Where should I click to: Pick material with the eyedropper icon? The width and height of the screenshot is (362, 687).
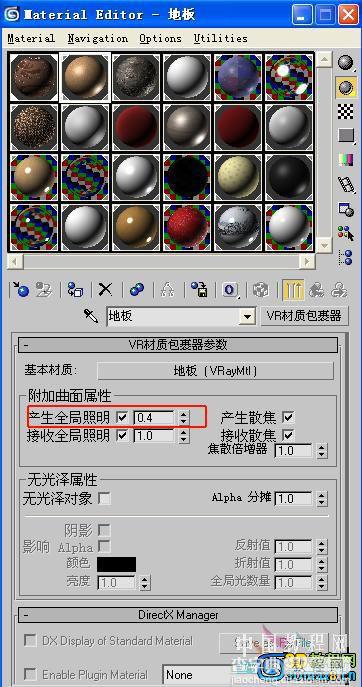pos(91,316)
